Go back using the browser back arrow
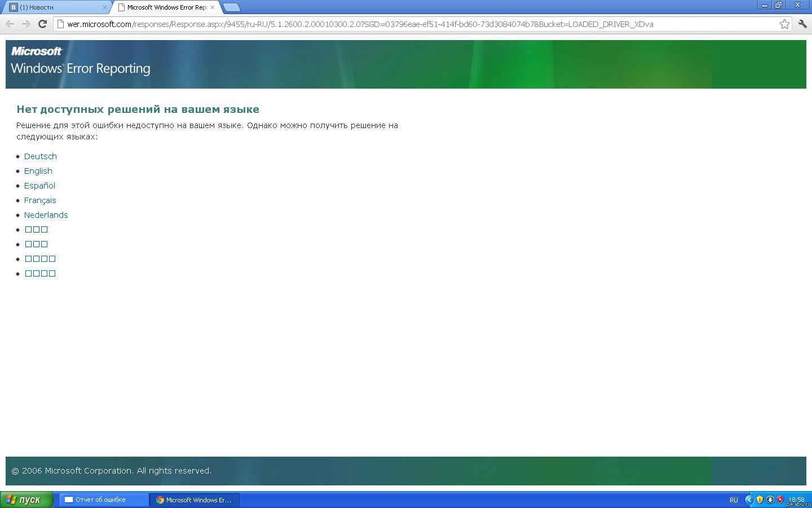 tap(10, 24)
